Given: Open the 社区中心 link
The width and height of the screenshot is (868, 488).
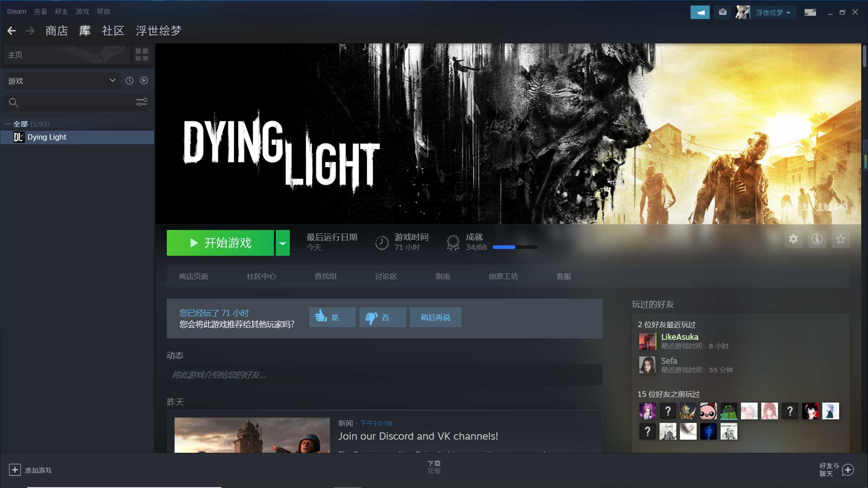Looking at the screenshot, I should click(261, 276).
